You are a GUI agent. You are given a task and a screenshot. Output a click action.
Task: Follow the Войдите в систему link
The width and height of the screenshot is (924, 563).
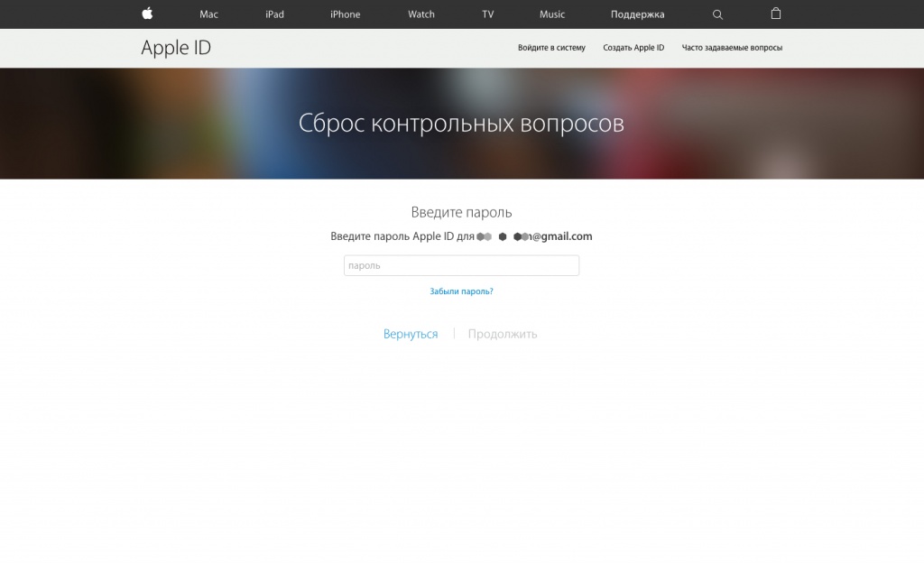[x=551, y=48]
